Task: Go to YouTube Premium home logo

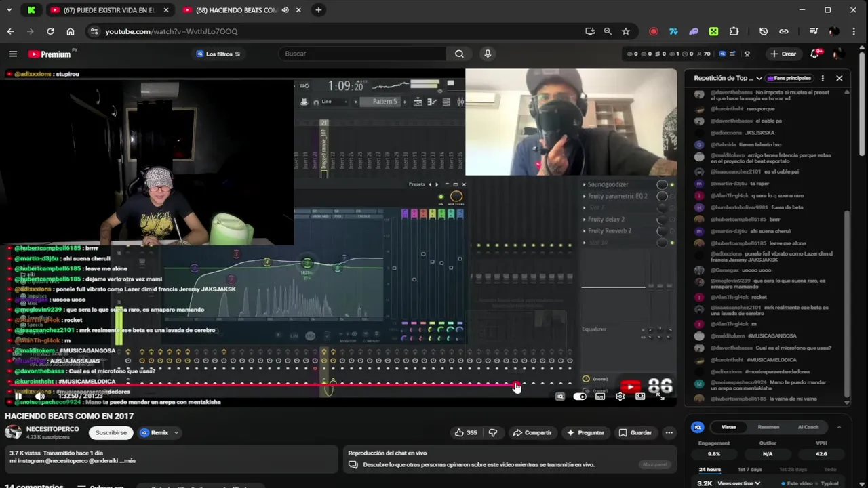Action: (50, 54)
